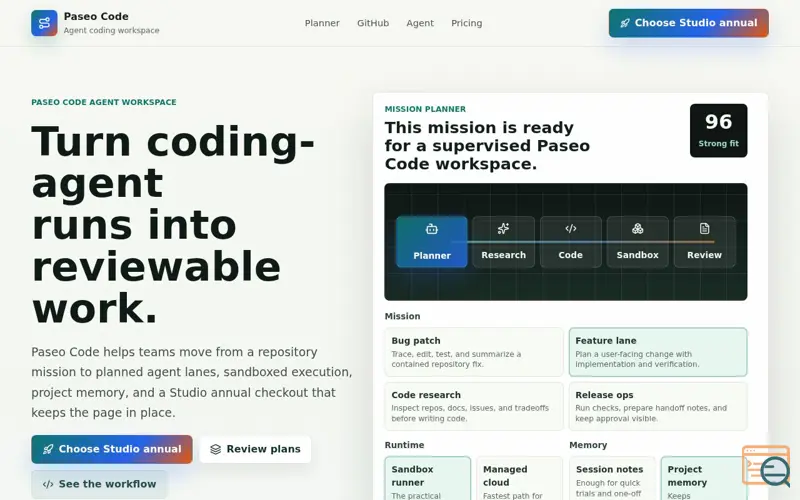
Task: Open the GitHub nav link
Action: point(373,23)
